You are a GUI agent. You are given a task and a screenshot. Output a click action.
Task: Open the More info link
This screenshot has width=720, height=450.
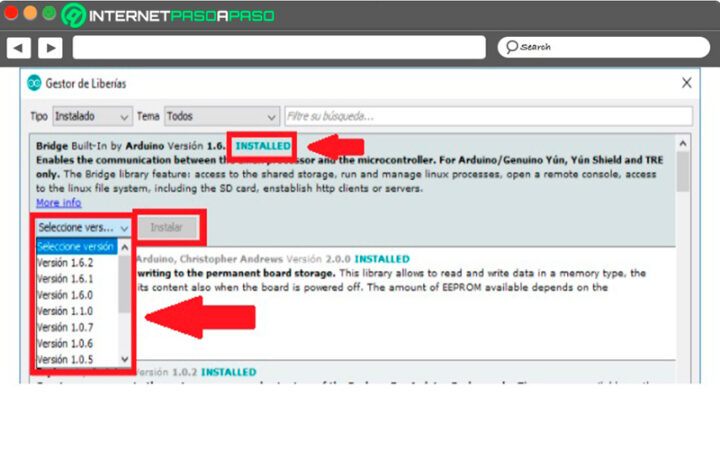coord(58,202)
